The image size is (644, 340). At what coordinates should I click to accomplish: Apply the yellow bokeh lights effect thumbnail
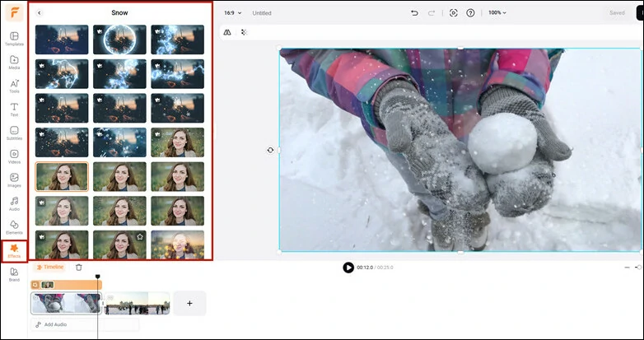point(177,245)
